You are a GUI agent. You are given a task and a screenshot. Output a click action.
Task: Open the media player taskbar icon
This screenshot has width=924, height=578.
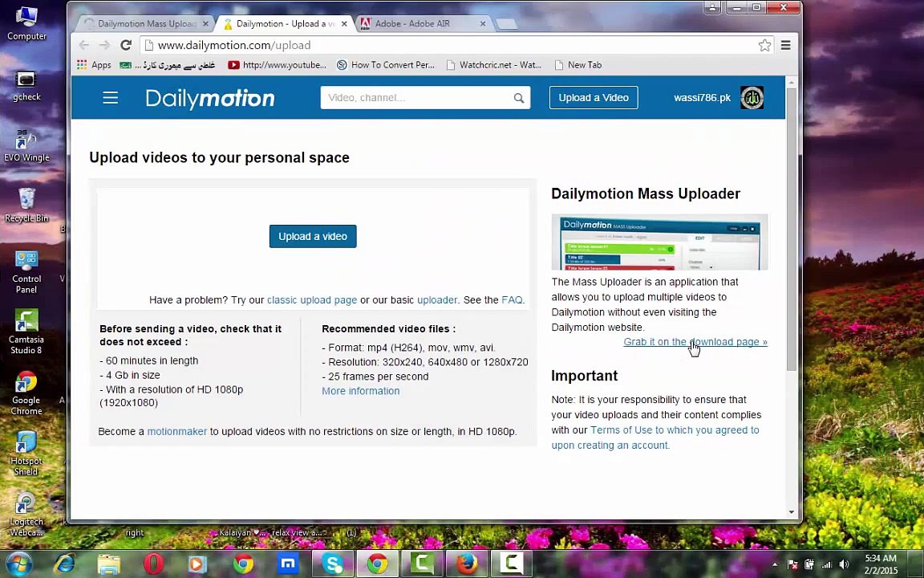coord(197,564)
